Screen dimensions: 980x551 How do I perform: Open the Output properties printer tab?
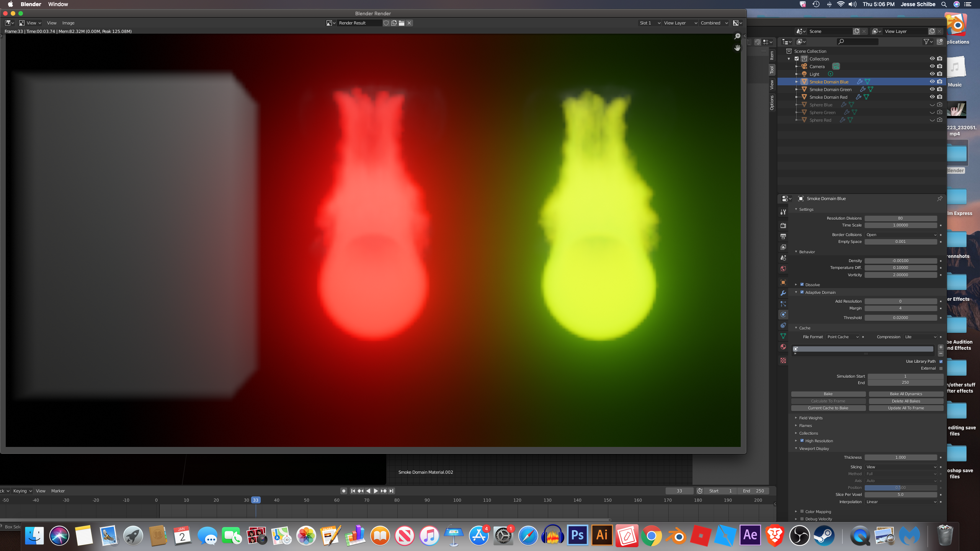point(783,236)
